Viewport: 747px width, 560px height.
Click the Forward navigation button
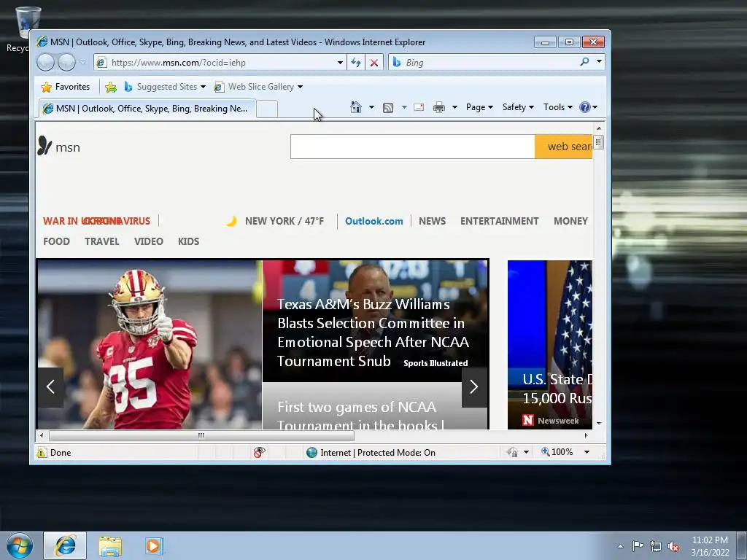66,63
